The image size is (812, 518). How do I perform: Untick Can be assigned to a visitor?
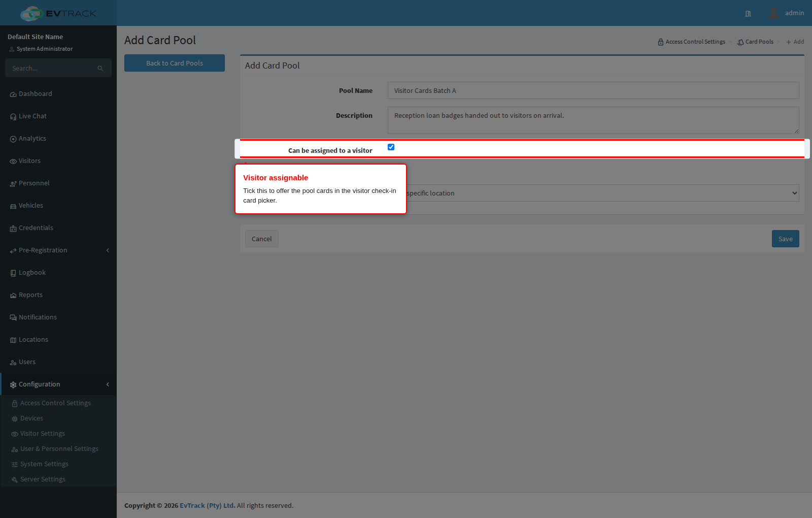point(391,147)
